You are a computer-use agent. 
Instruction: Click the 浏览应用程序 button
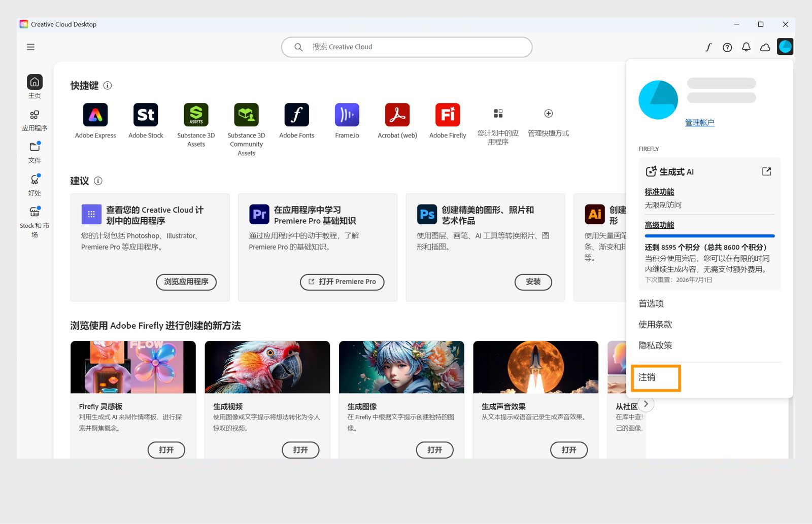[186, 282]
